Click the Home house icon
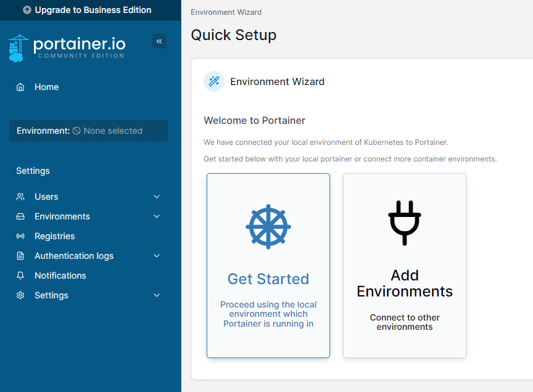The width and height of the screenshot is (533, 392). [x=20, y=87]
